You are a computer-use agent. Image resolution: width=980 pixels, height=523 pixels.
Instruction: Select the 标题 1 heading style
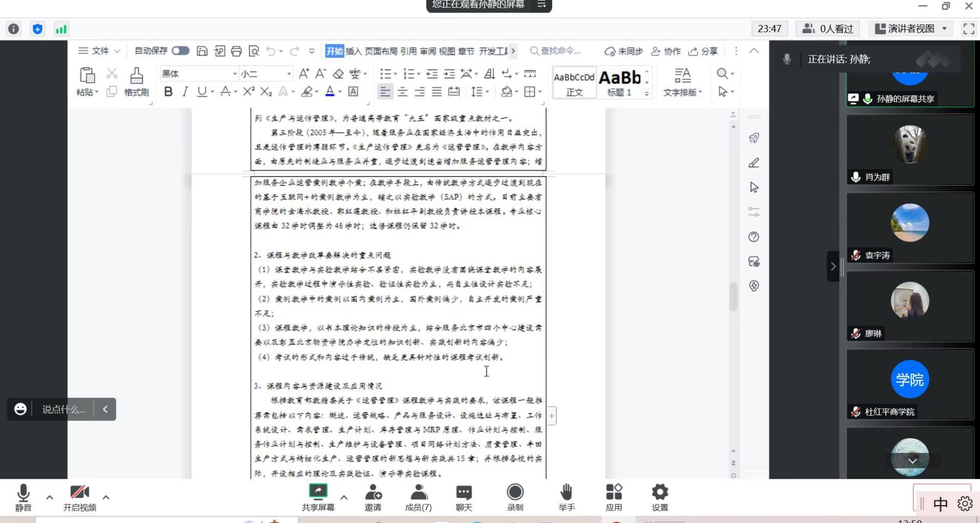tap(620, 83)
